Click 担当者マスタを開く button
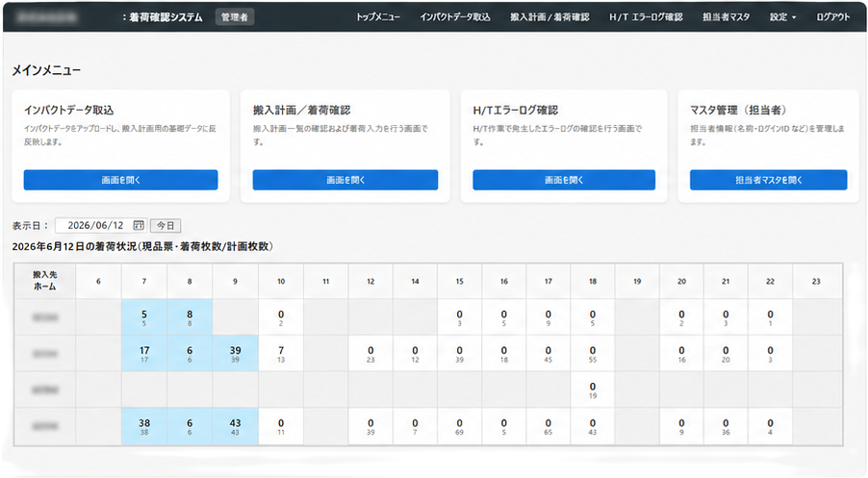 coord(768,180)
